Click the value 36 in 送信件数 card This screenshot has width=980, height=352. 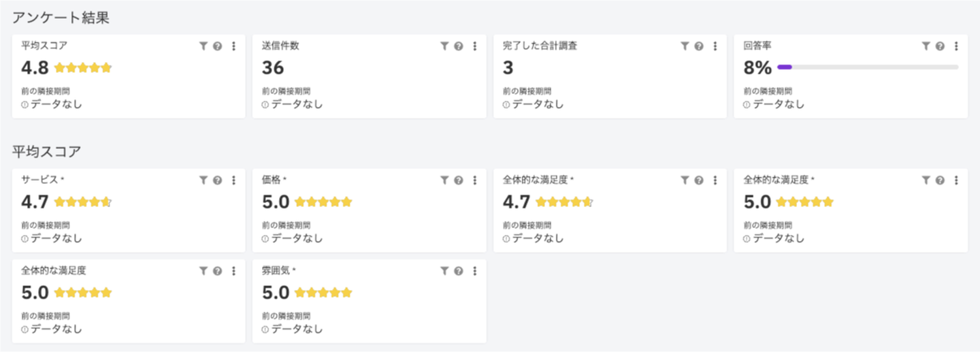(x=273, y=68)
